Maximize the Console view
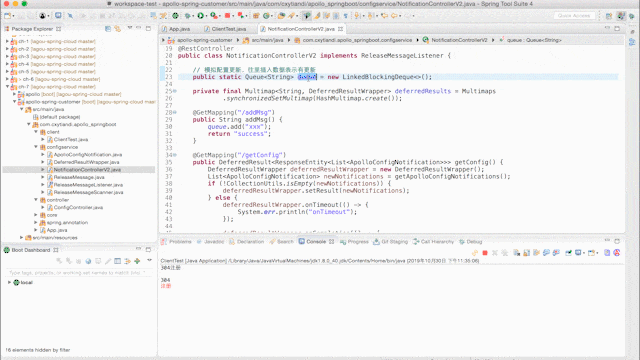The image size is (640, 360). click(617, 241)
